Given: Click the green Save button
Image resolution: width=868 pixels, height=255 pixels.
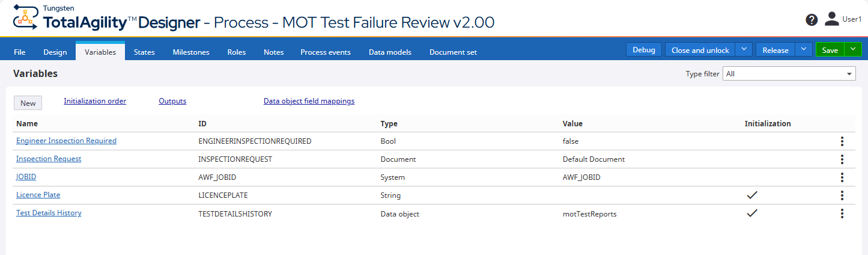Looking at the screenshot, I should (x=830, y=50).
